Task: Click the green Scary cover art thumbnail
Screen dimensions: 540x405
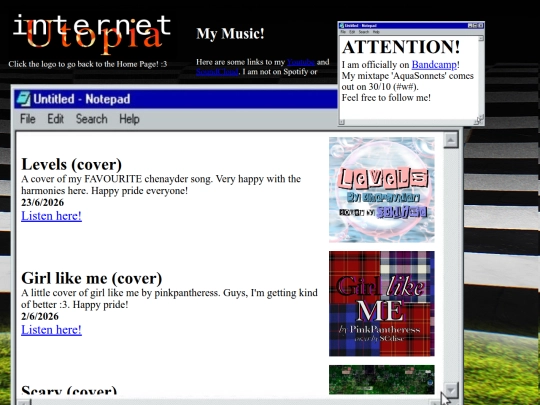Action: click(x=382, y=380)
